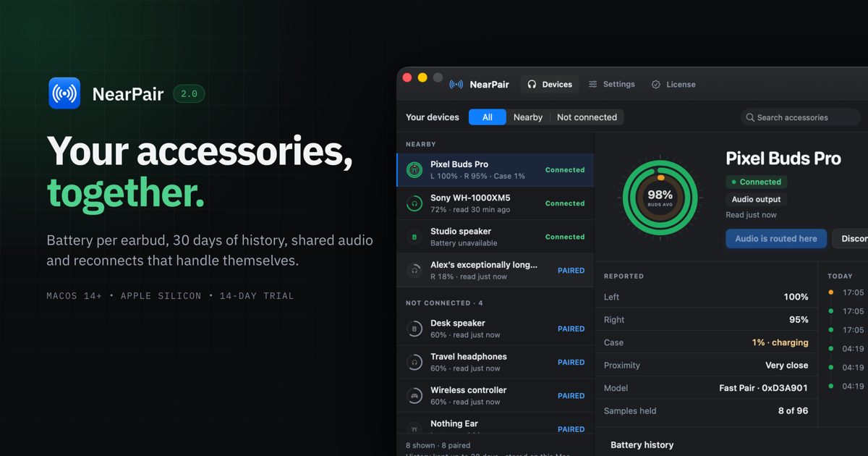868x456 pixels.
Task: Click the 98% buds average battery gauge
Action: click(660, 196)
